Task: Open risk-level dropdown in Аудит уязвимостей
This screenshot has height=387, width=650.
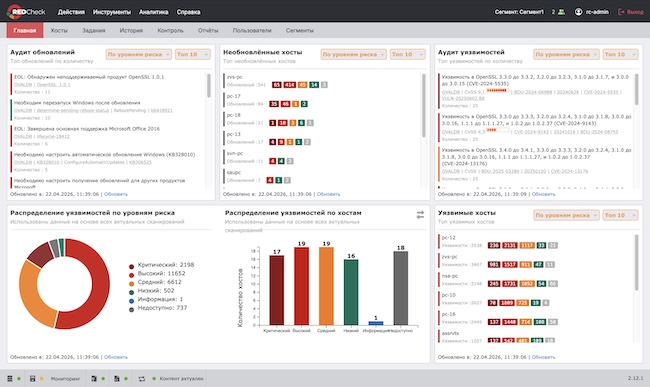Action: 566,54
